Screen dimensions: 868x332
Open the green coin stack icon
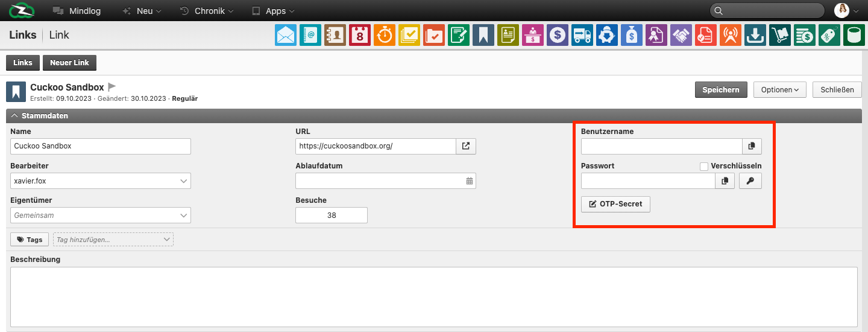point(805,35)
